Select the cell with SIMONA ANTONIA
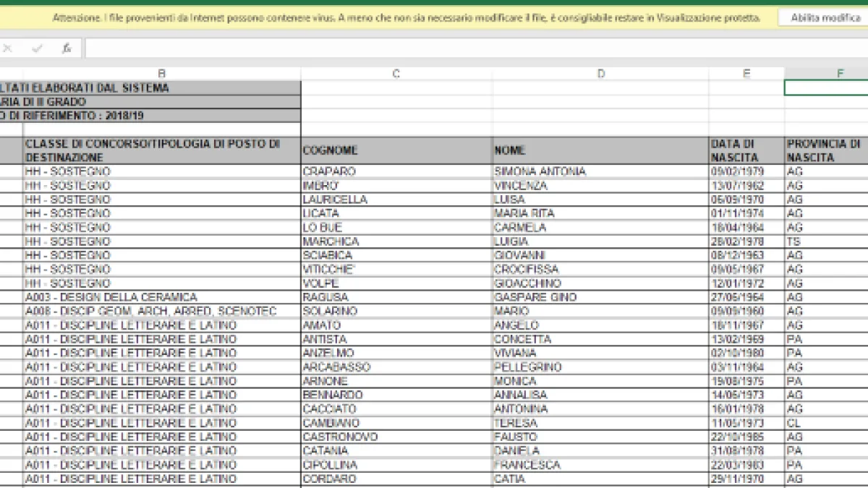 tap(600, 171)
